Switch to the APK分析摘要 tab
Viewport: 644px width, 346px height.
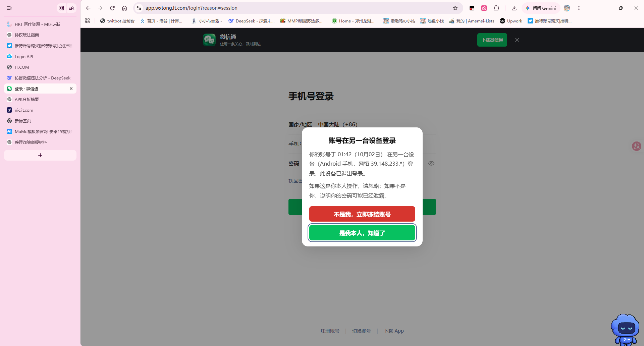(40, 99)
